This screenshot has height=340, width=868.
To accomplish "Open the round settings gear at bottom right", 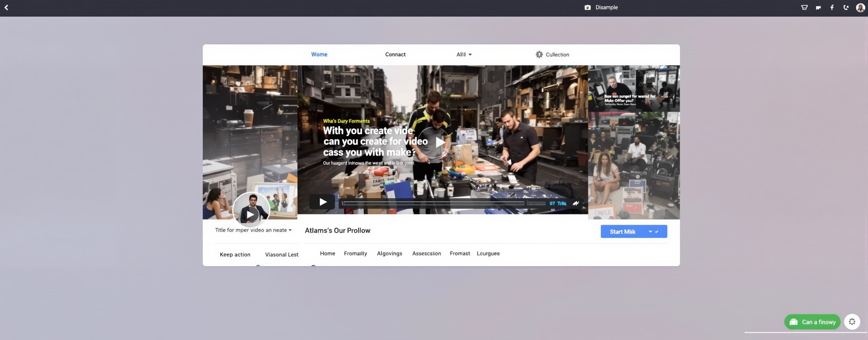I will (852, 322).
